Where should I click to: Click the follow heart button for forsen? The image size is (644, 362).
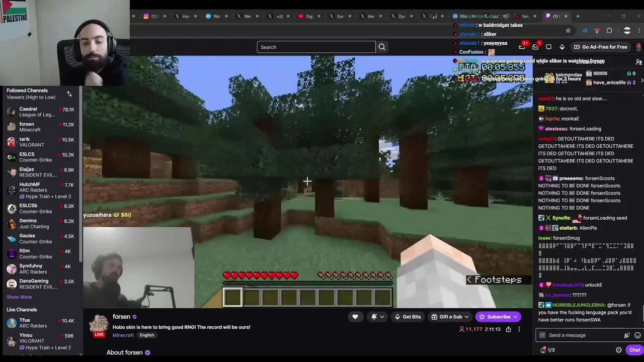tap(355, 317)
